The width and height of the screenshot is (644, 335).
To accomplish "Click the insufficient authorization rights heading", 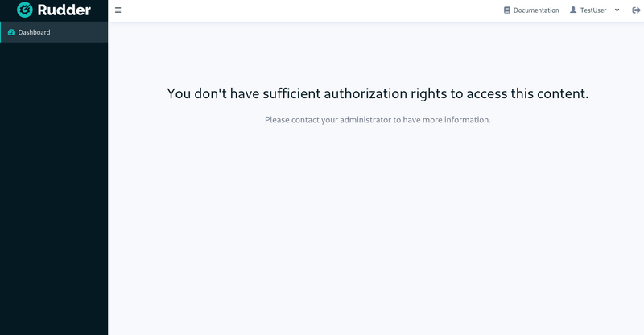I will tap(378, 93).
